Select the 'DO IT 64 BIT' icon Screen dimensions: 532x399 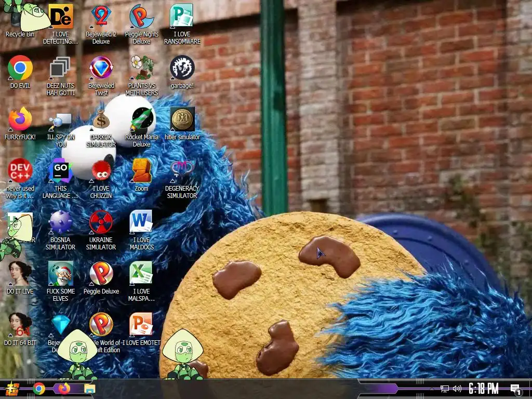(20, 329)
